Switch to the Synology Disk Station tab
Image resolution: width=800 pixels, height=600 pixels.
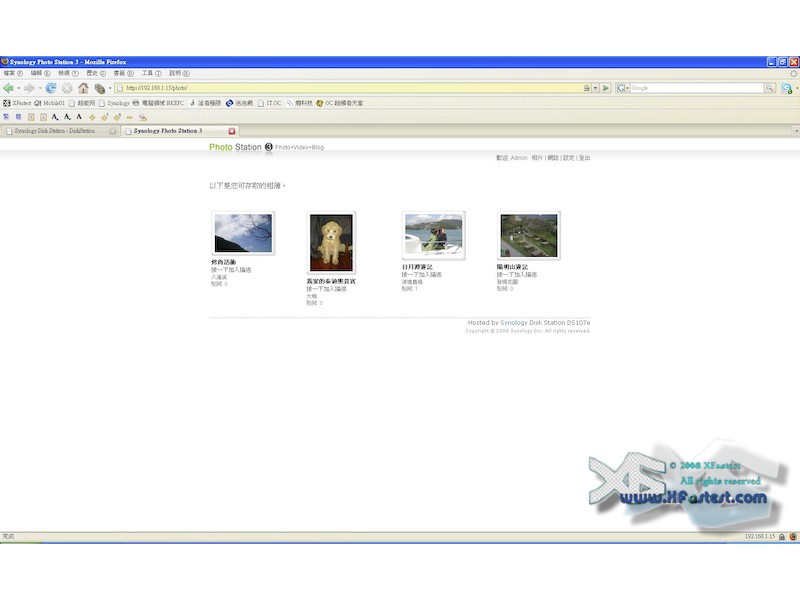coord(60,131)
